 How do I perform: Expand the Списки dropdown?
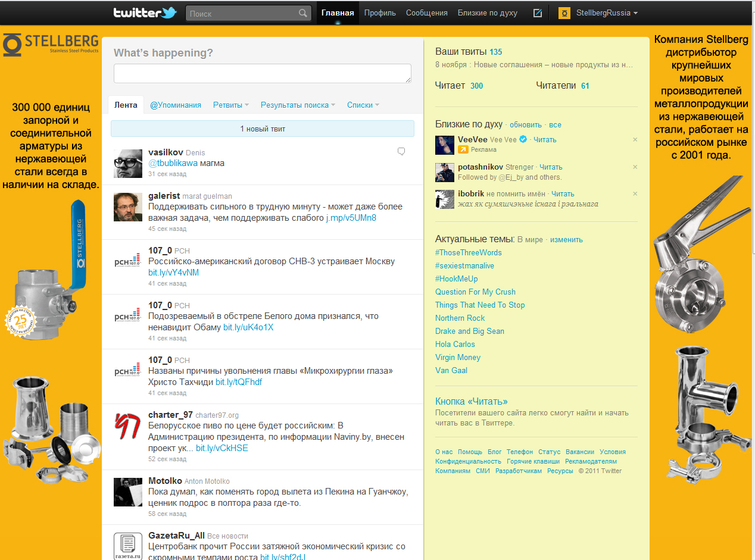(x=363, y=105)
